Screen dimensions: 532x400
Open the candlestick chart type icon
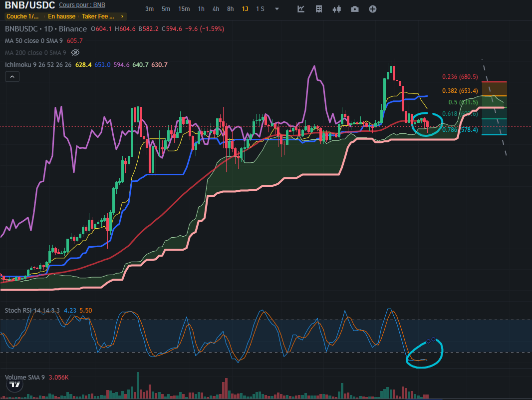coord(336,9)
